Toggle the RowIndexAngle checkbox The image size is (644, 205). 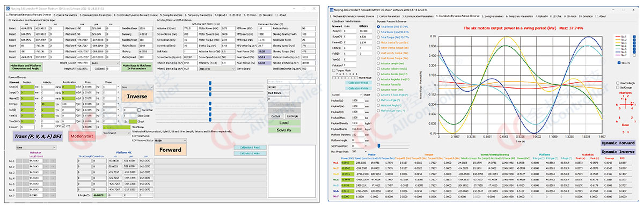pyautogui.click(x=618, y=83)
